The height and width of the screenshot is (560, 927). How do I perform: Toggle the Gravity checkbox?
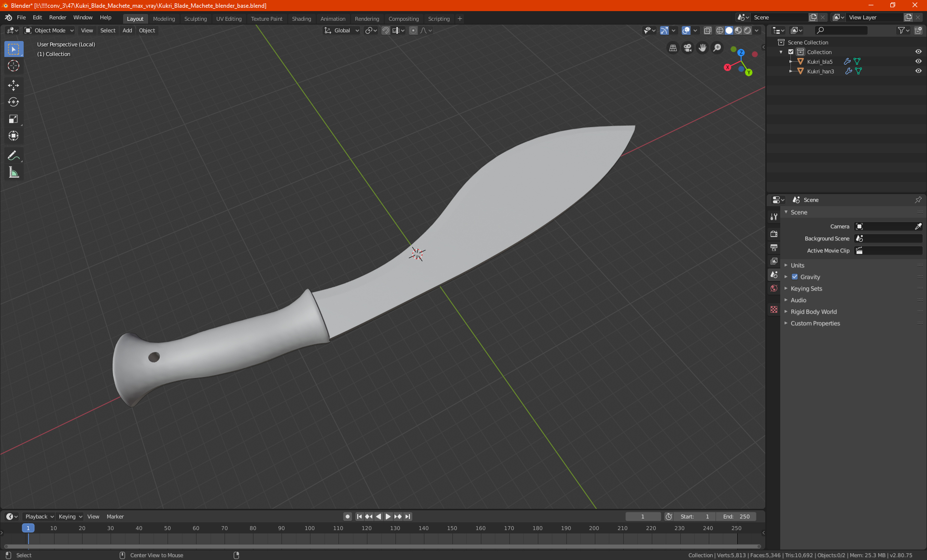tap(795, 277)
